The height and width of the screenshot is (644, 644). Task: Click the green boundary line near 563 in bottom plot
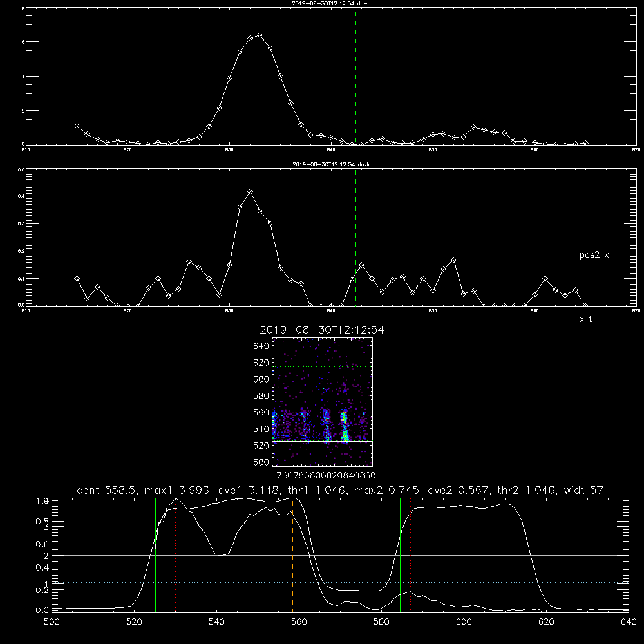pos(310,555)
